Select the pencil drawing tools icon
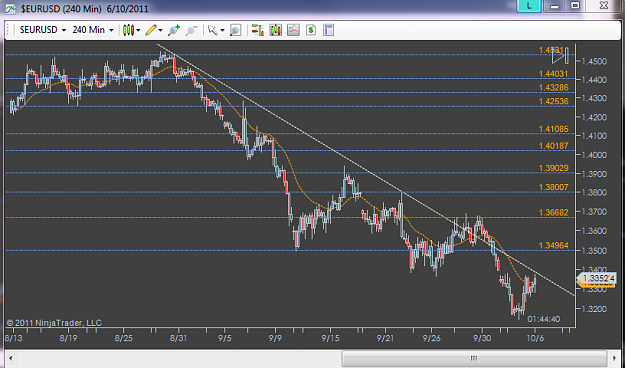The height and width of the screenshot is (368, 625). [x=151, y=30]
